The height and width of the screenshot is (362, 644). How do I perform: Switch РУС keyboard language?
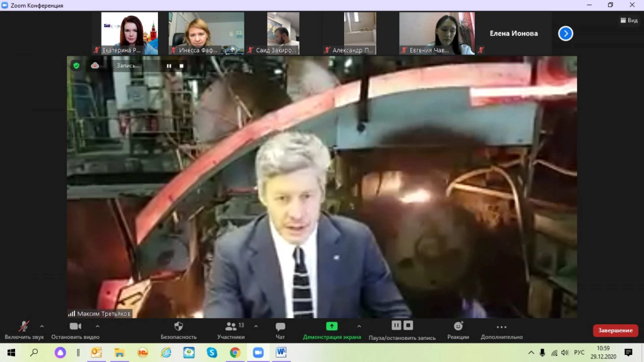pos(579,353)
